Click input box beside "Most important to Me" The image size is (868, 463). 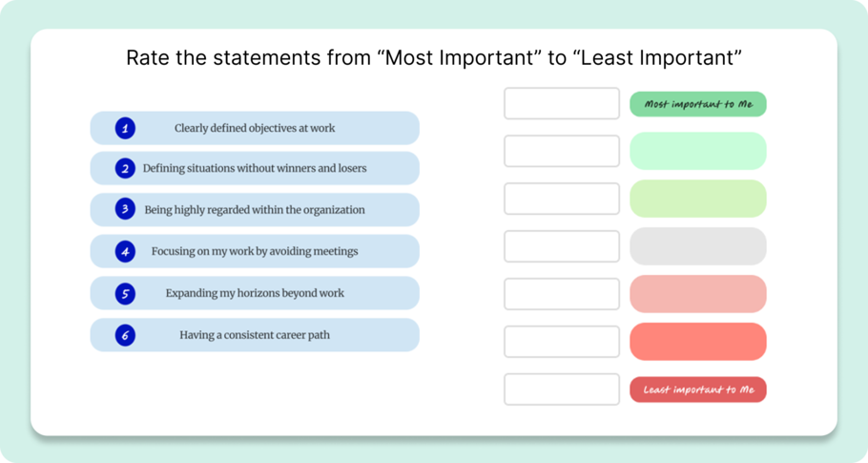coord(562,104)
